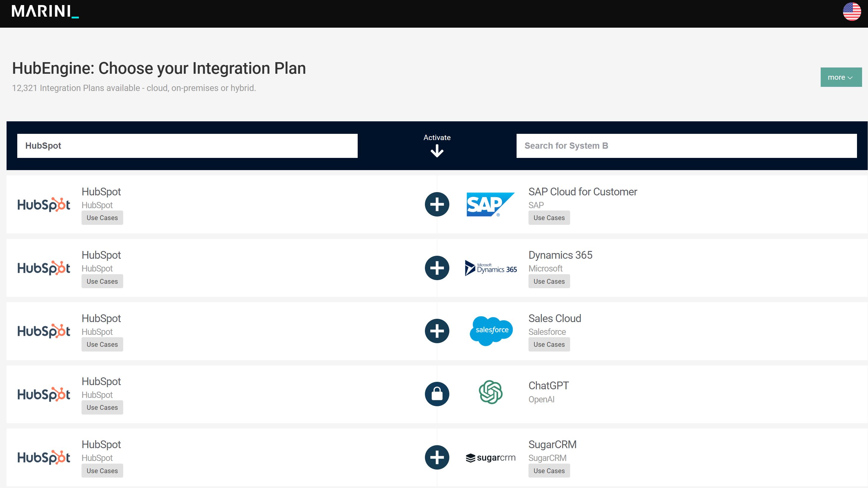Viewport: 868px width, 488px height.
Task: Activate the SugarCRM integration
Action: click(437, 457)
